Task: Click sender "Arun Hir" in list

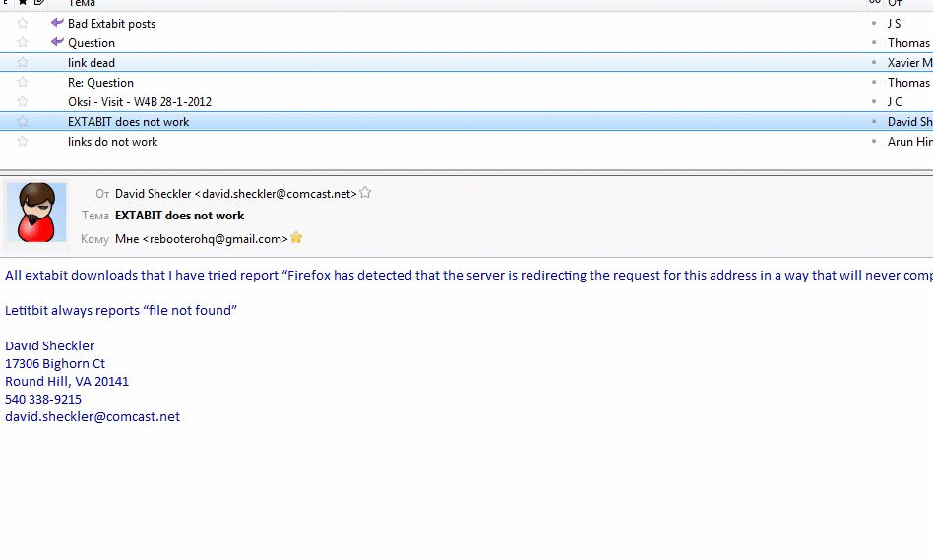Action: point(909,141)
